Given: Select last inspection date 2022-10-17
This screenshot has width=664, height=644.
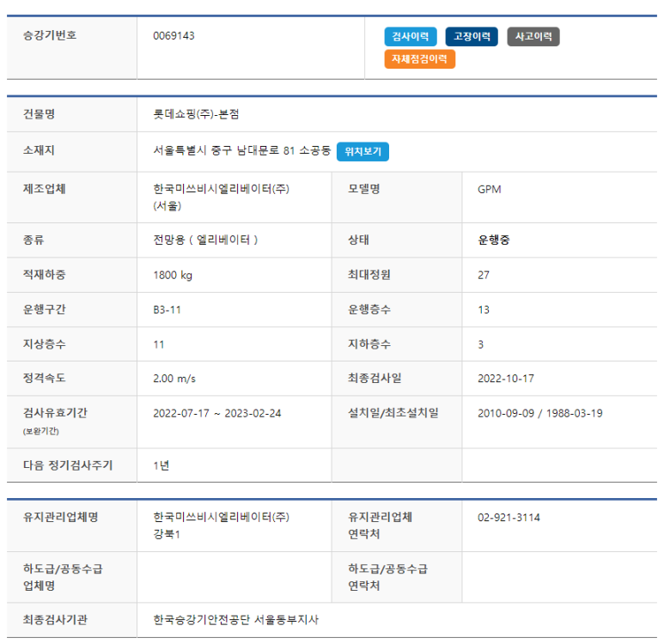Looking at the screenshot, I should coord(506,379).
